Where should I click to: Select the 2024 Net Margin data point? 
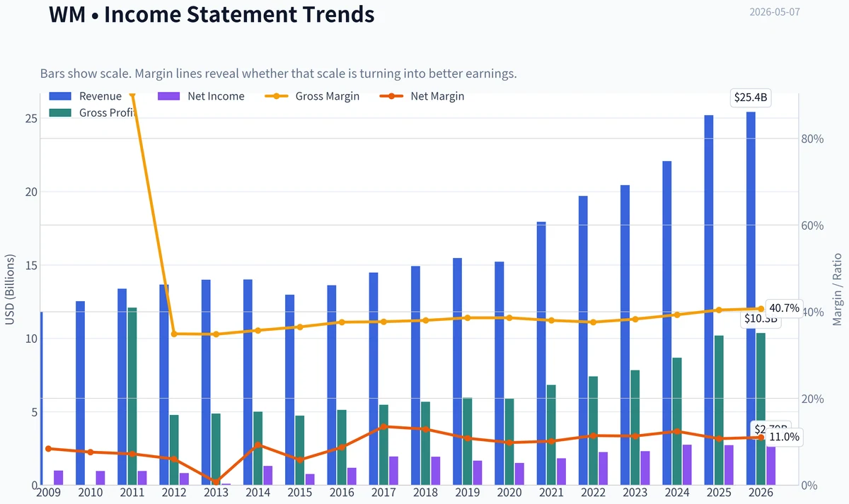[x=677, y=431]
